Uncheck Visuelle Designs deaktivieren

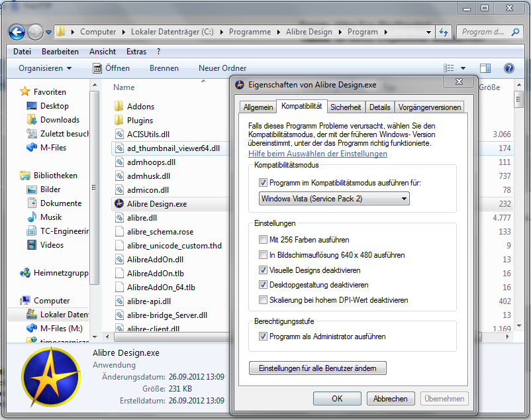[x=263, y=270]
